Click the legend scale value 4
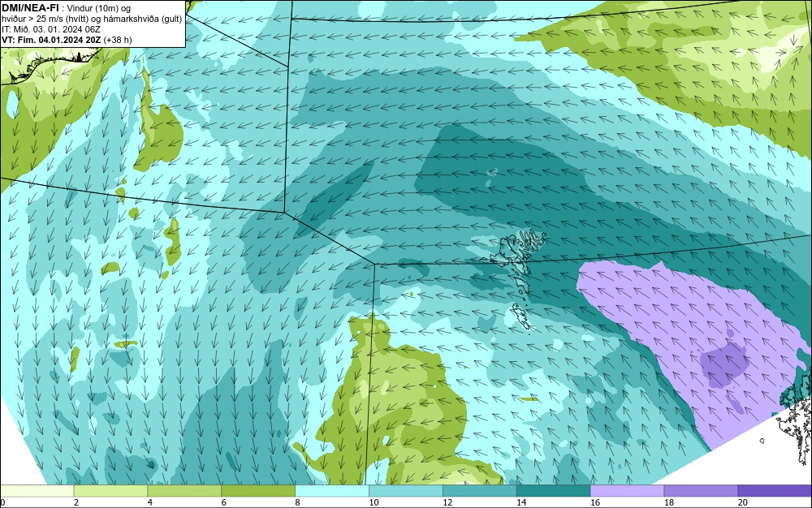 click(x=150, y=502)
